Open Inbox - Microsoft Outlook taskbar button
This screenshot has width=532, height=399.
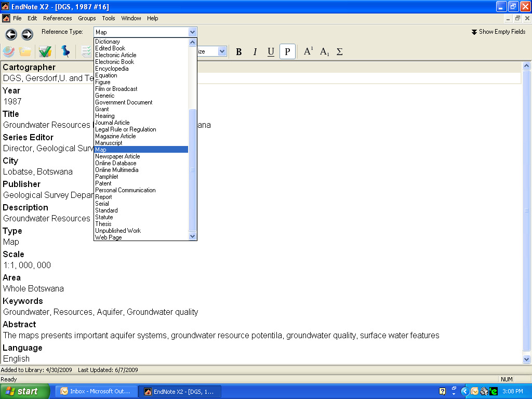click(x=97, y=391)
